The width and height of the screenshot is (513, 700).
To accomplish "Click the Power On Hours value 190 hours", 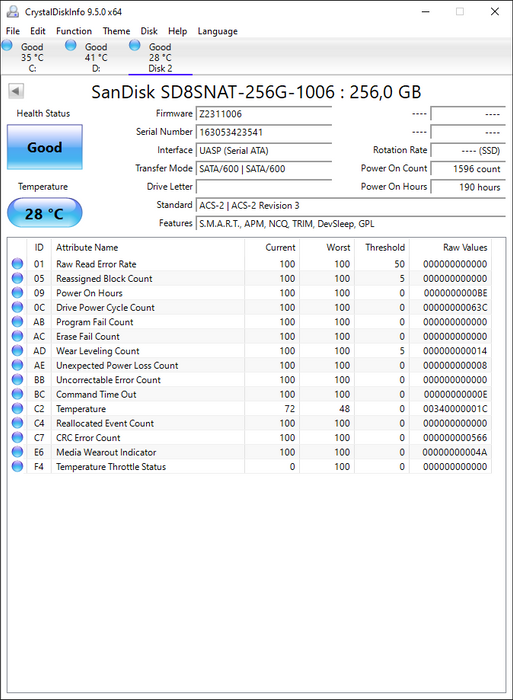I will click(468, 187).
